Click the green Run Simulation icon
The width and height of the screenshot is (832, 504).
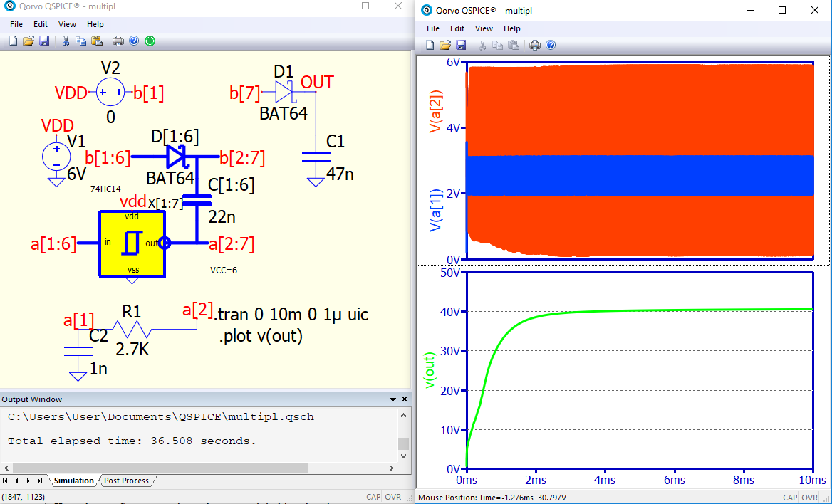pyautogui.click(x=150, y=41)
